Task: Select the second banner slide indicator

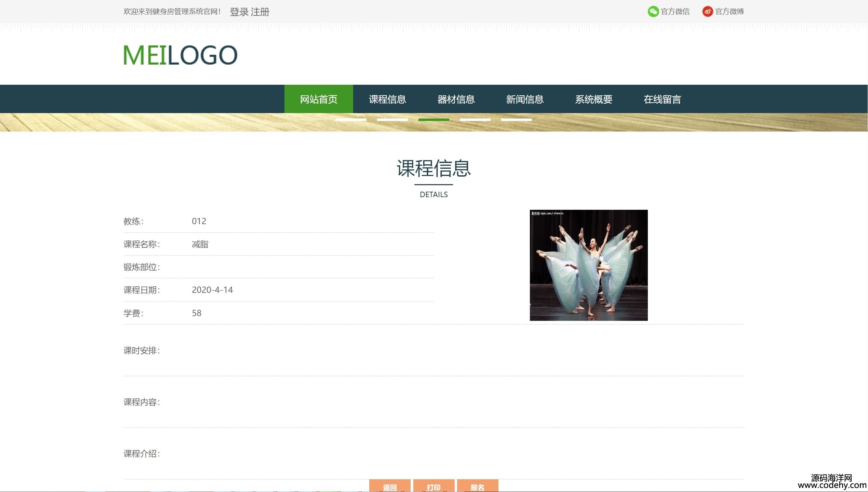Action: pyautogui.click(x=392, y=120)
